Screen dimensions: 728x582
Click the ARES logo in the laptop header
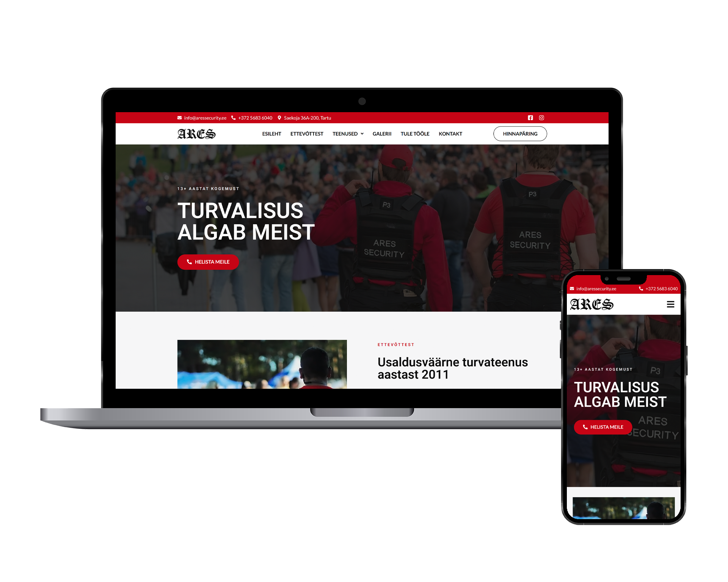[196, 134]
